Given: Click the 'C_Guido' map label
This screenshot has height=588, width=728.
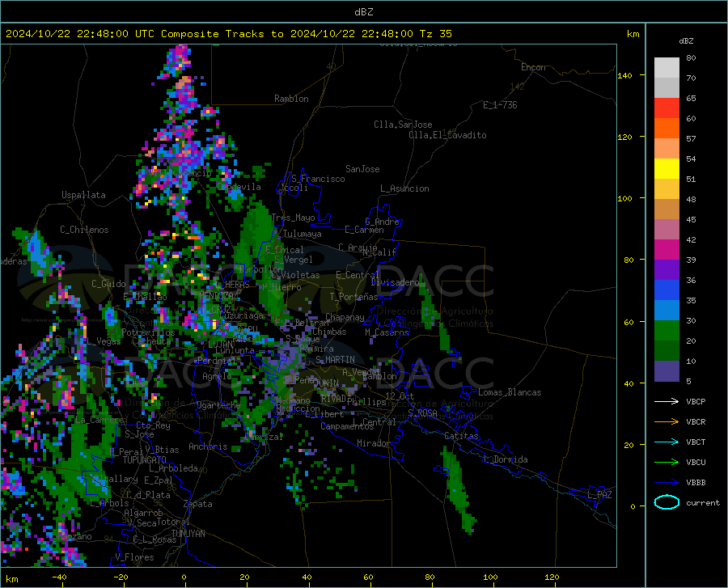Looking at the screenshot, I should coord(108,284).
